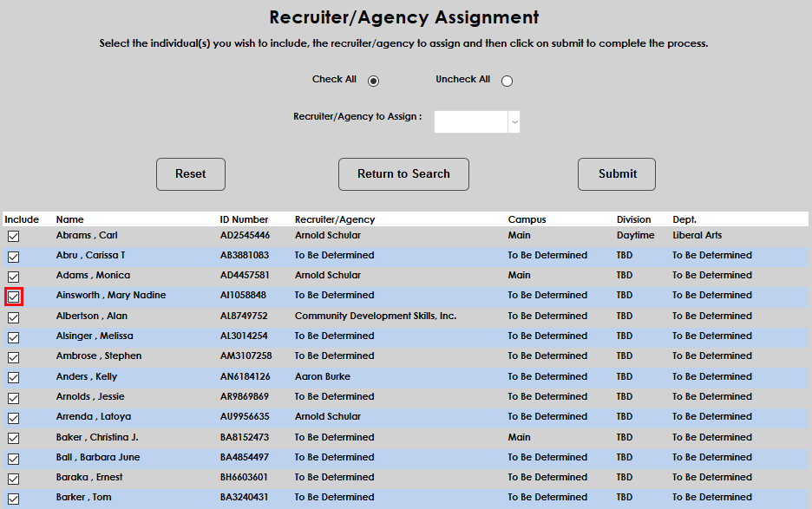The height and width of the screenshot is (509, 812).
Task: Select the Uncheck All radio button
Action: (x=506, y=80)
